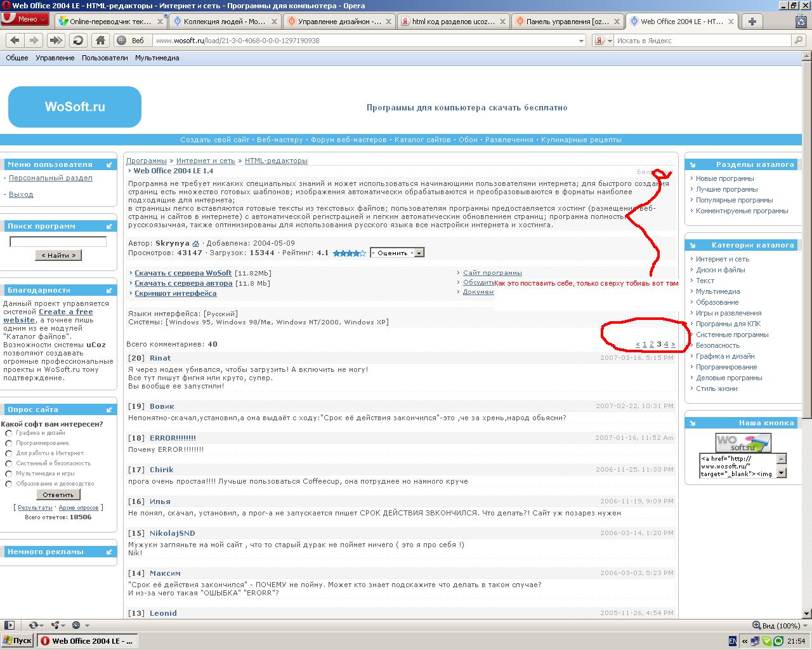Open Создать свой сайт in blue bar
Viewport: 812px width, 650px height.
pos(215,140)
